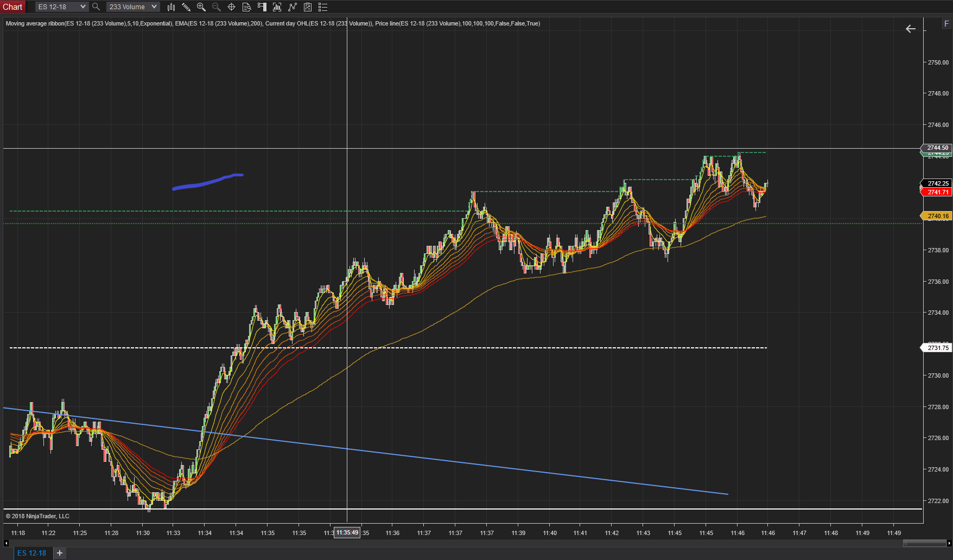
Task: Click the 2018 NinjaTrader, LLC copyright text
Action: click(x=37, y=516)
